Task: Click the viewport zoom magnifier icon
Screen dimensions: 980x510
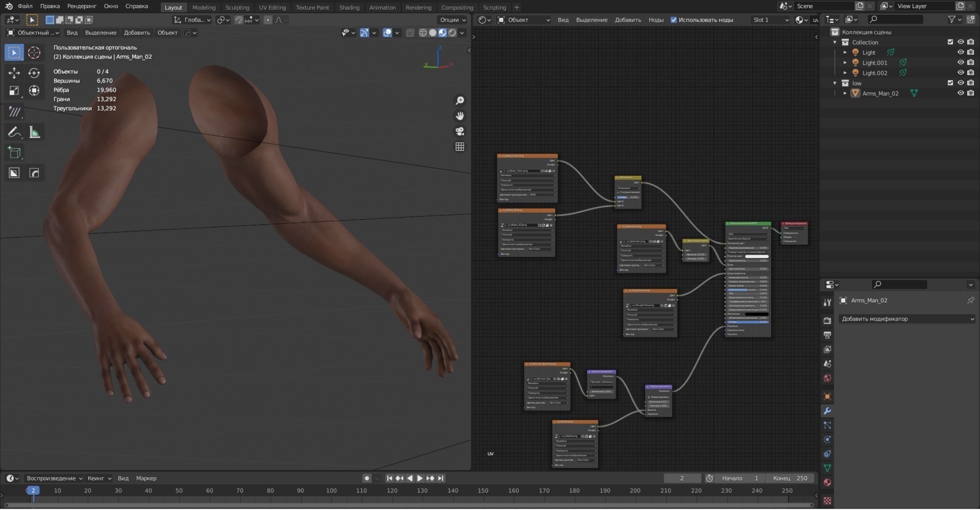Action: point(460,100)
